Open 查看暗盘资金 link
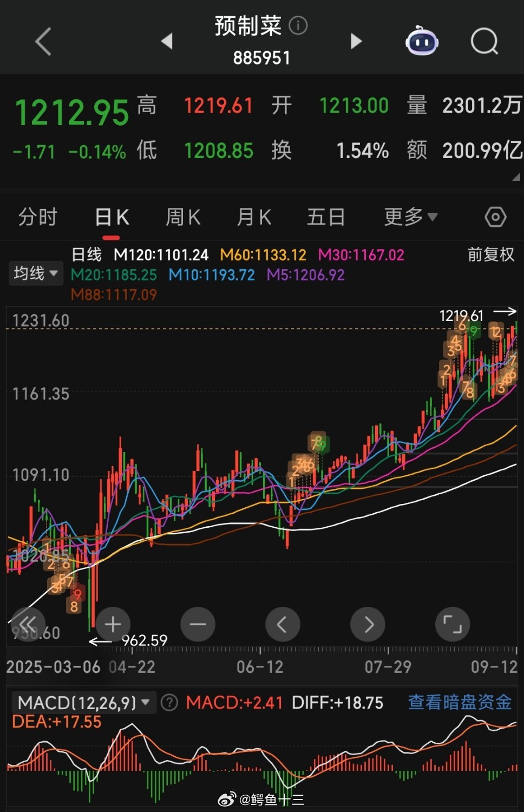The height and width of the screenshot is (812, 524). tap(460, 702)
